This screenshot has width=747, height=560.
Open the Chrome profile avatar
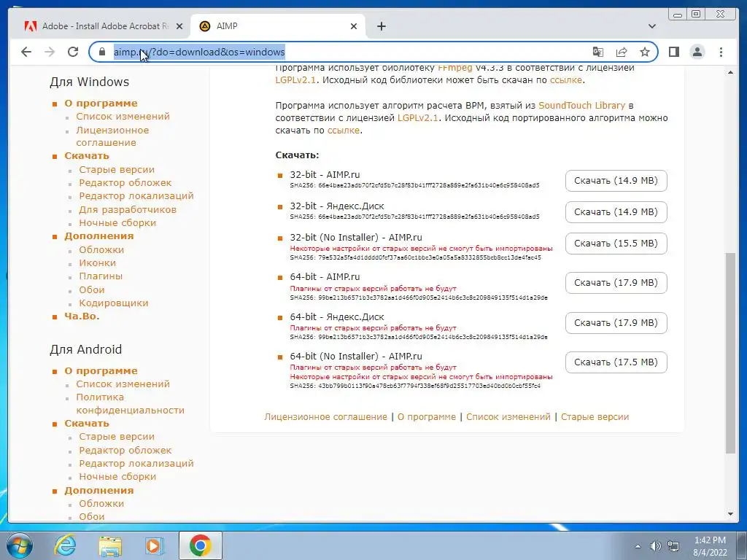point(697,52)
